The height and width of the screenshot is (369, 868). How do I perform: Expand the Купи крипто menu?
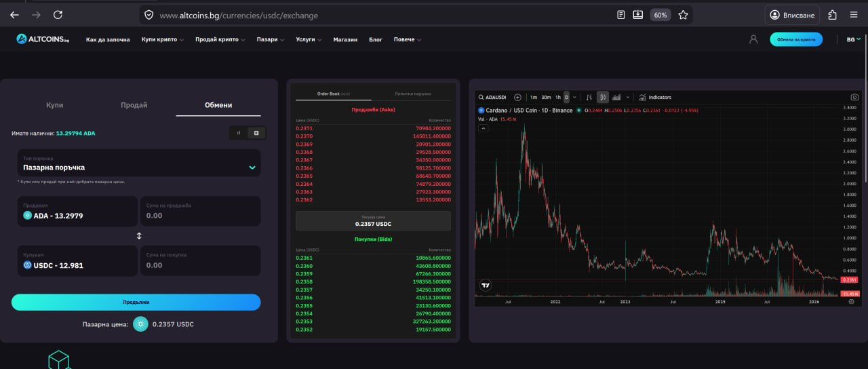click(163, 39)
